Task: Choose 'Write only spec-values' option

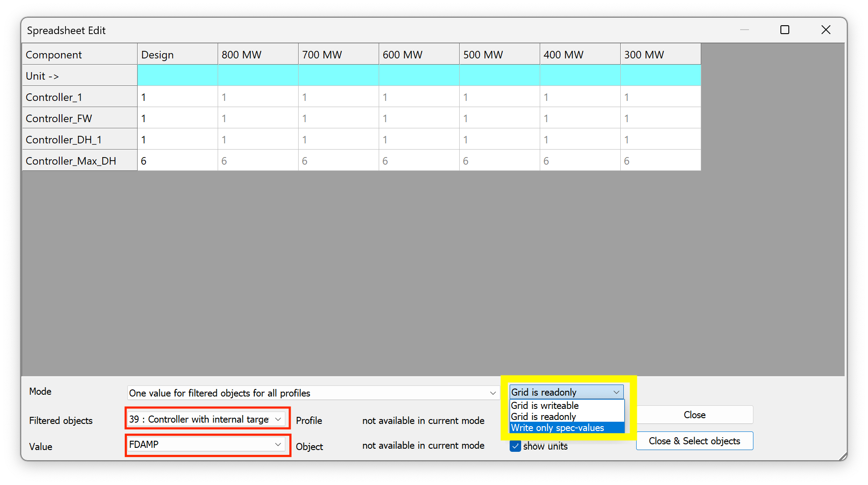Action: 557,428
